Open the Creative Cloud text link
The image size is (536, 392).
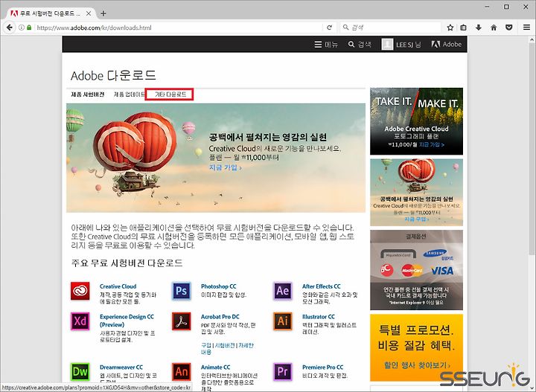coord(118,286)
